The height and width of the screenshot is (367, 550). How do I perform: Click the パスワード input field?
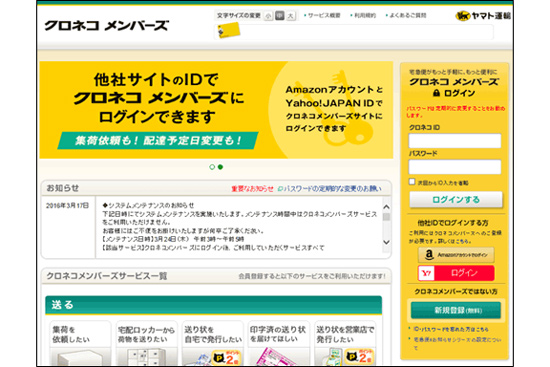(455, 167)
